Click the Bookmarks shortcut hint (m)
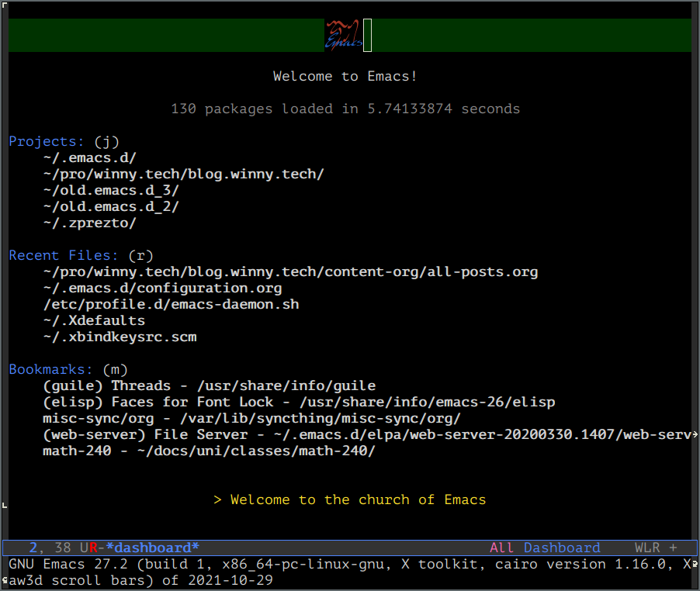700x591 pixels. [x=115, y=369]
